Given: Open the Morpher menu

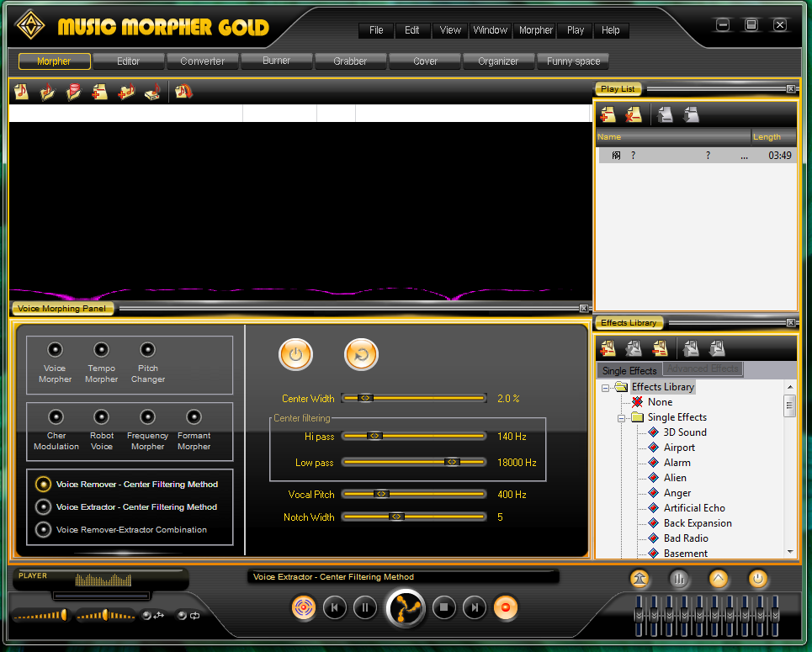Looking at the screenshot, I should (x=536, y=30).
